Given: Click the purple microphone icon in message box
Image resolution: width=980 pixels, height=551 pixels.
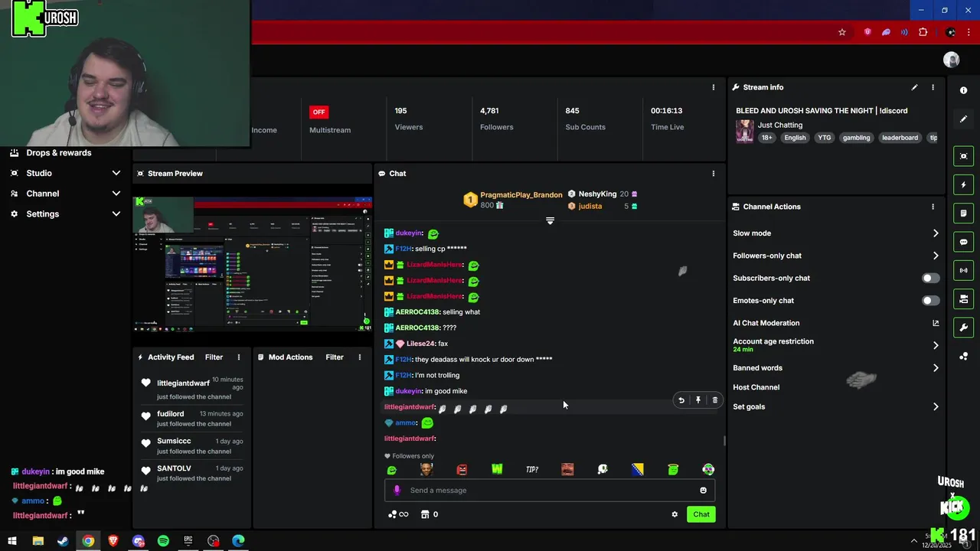Looking at the screenshot, I should click(397, 491).
